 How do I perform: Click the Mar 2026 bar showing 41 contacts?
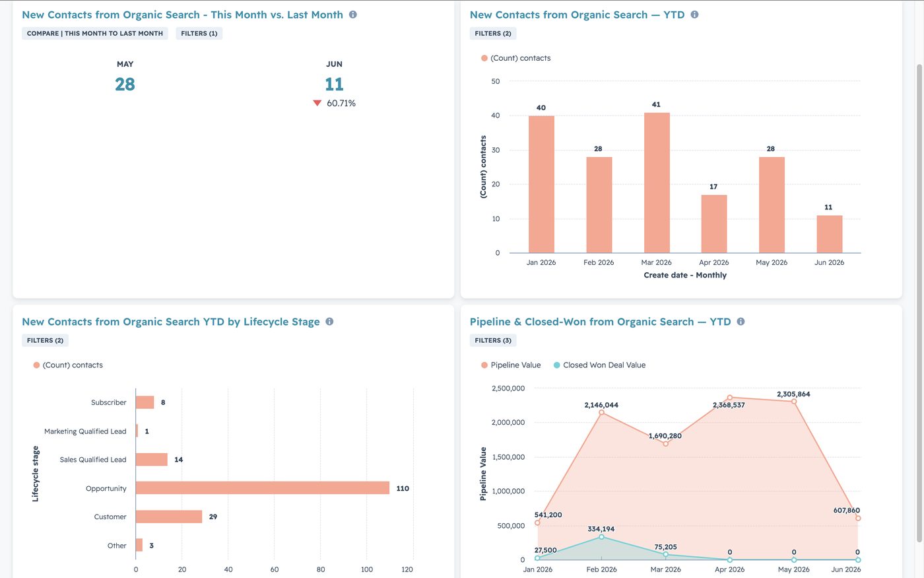(657, 183)
